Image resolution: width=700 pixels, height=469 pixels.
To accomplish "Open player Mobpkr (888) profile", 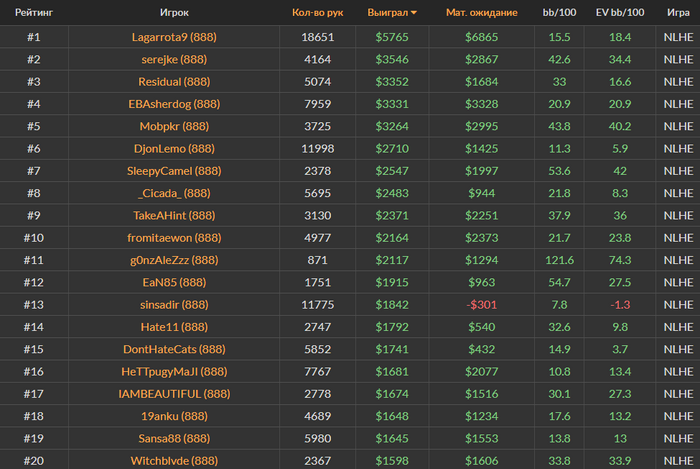I will (174, 126).
